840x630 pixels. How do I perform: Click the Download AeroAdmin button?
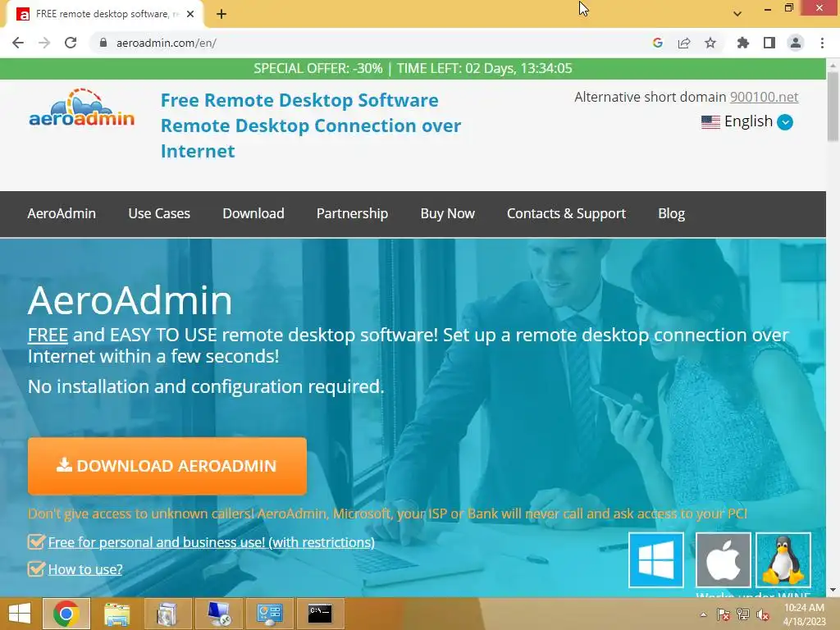167,466
